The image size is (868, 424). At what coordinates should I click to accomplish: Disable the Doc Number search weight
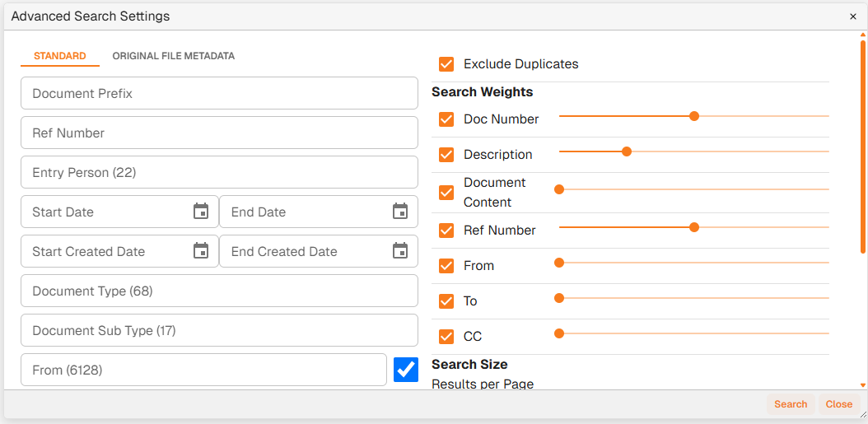coord(446,119)
